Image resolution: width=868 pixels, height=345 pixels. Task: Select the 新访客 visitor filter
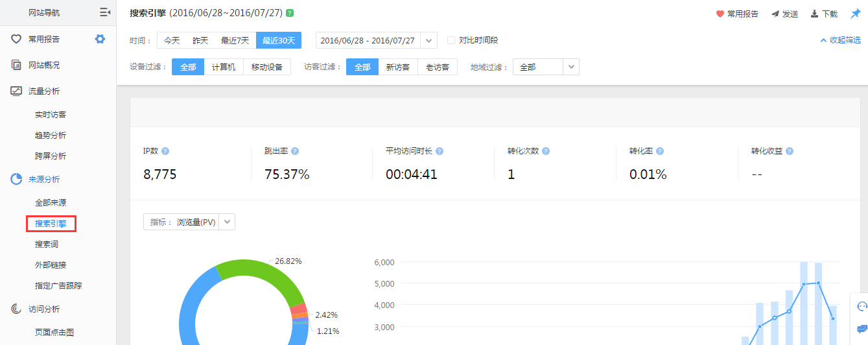(x=397, y=67)
